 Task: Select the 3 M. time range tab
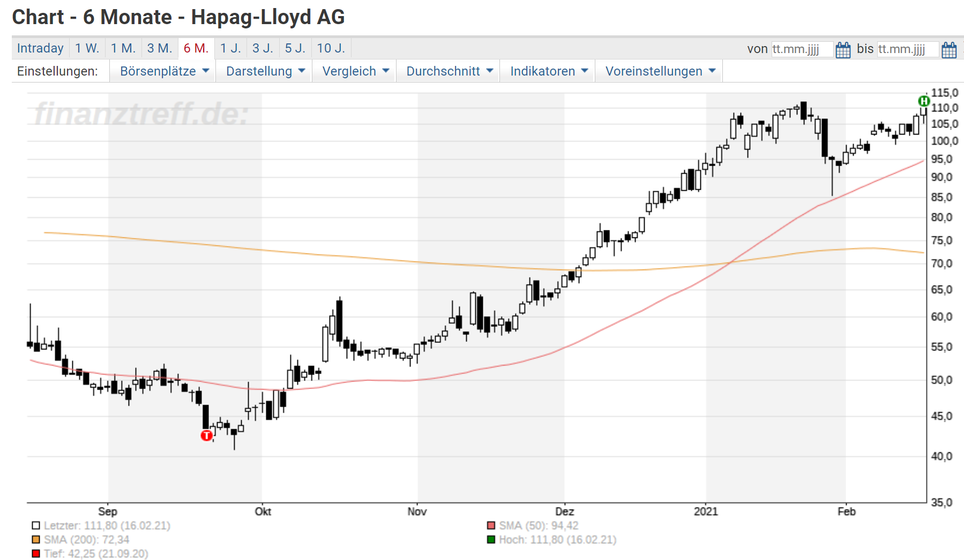(159, 48)
